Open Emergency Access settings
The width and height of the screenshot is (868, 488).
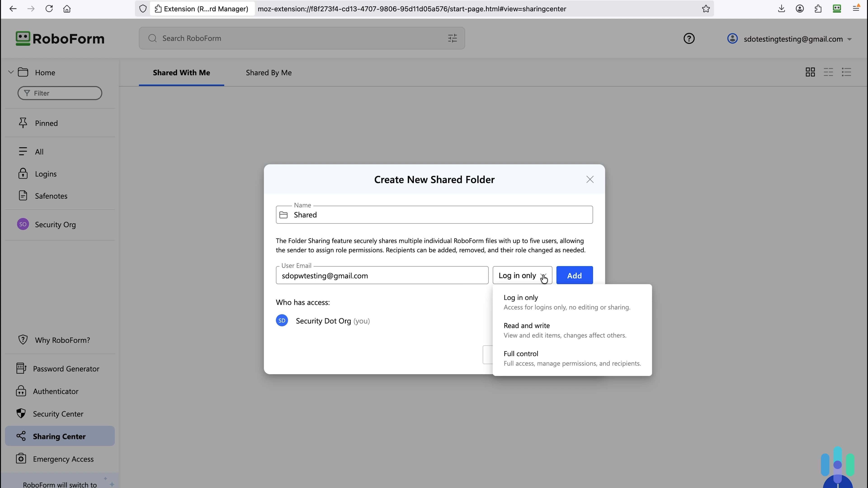click(x=63, y=459)
